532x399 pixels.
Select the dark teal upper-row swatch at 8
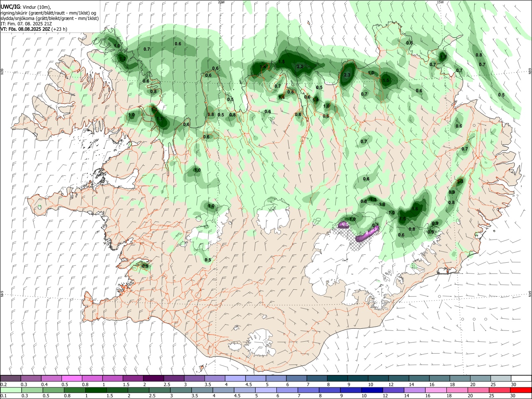337,378
